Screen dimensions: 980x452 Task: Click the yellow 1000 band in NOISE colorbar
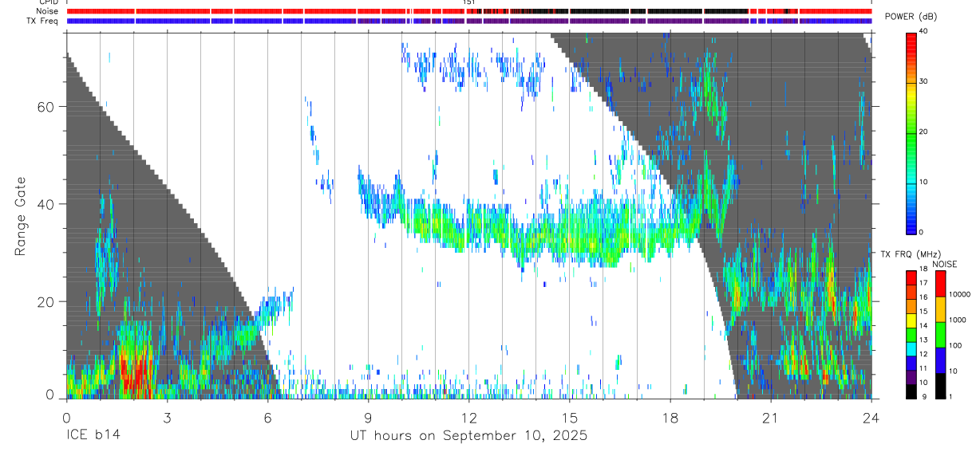(940, 309)
